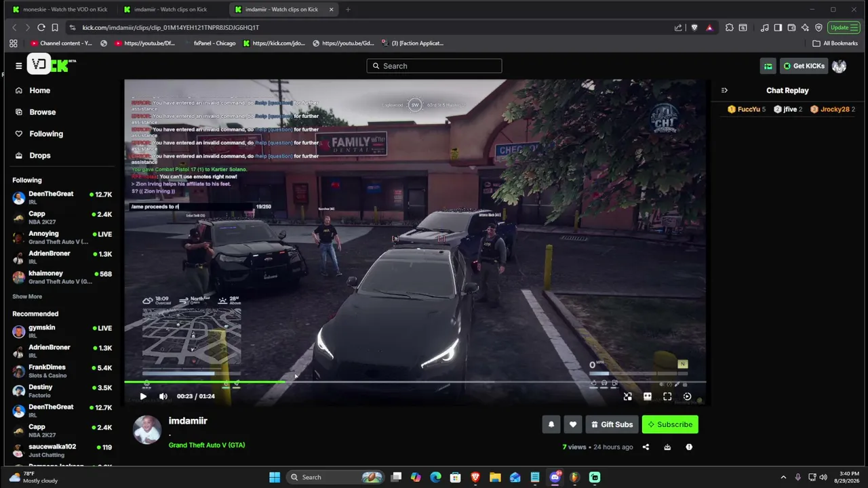Follow imdamiir with the heart button
The image size is (868, 488).
point(573,424)
